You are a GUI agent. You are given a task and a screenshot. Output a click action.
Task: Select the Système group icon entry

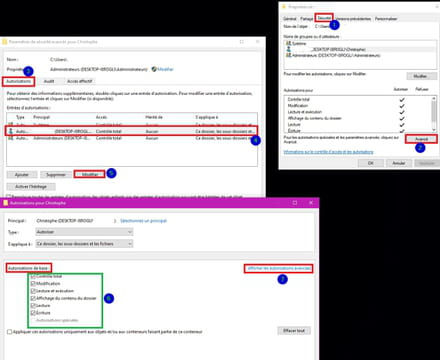coord(289,43)
